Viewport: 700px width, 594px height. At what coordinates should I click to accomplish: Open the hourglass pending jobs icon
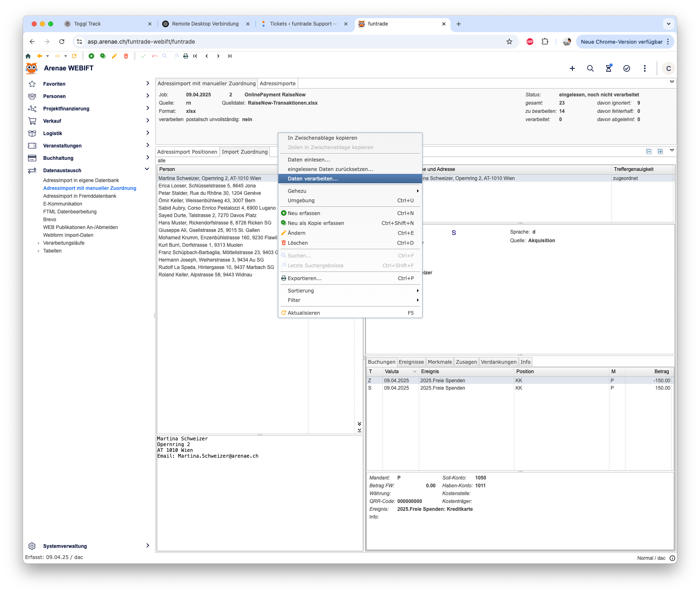coord(608,68)
